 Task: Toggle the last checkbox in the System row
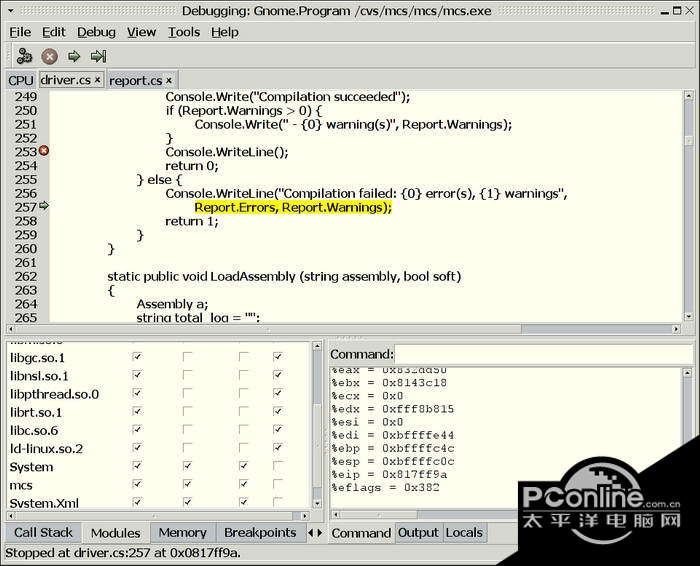(x=277, y=467)
